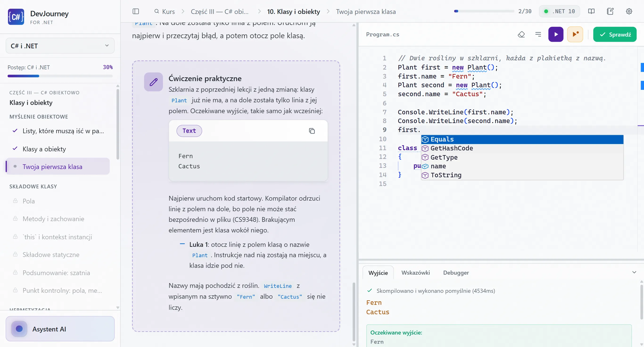Open settings gear icon
The height and width of the screenshot is (347, 644).
[x=629, y=12]
